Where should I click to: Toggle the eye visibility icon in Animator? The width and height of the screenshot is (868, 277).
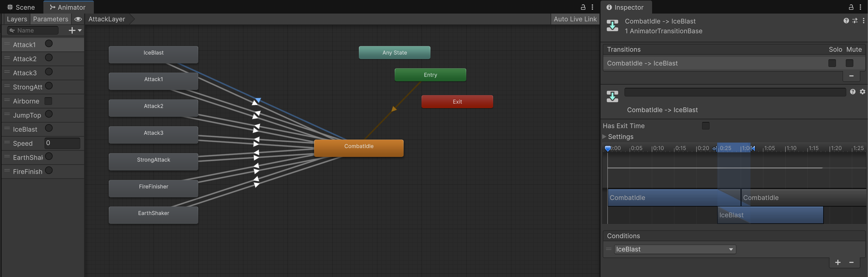pyautogui.click(x=78, y=19)
